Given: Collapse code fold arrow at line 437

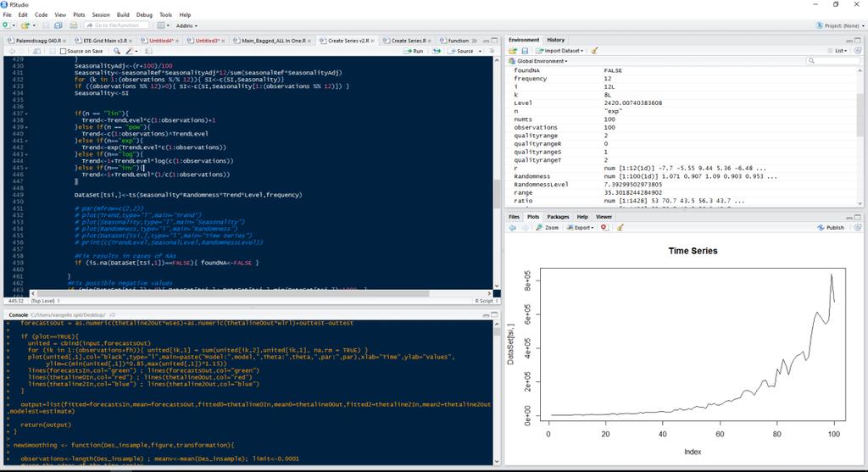Looking at the screenshot, I should point(26,114).
